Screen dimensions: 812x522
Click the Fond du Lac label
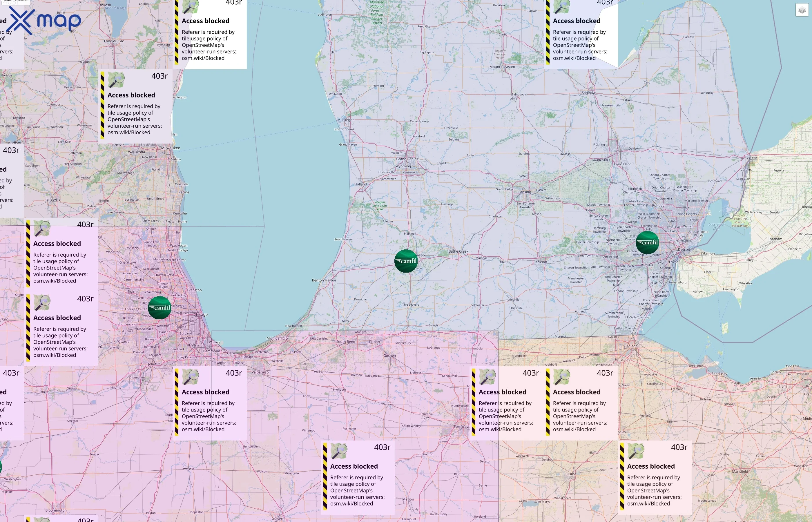114,41
